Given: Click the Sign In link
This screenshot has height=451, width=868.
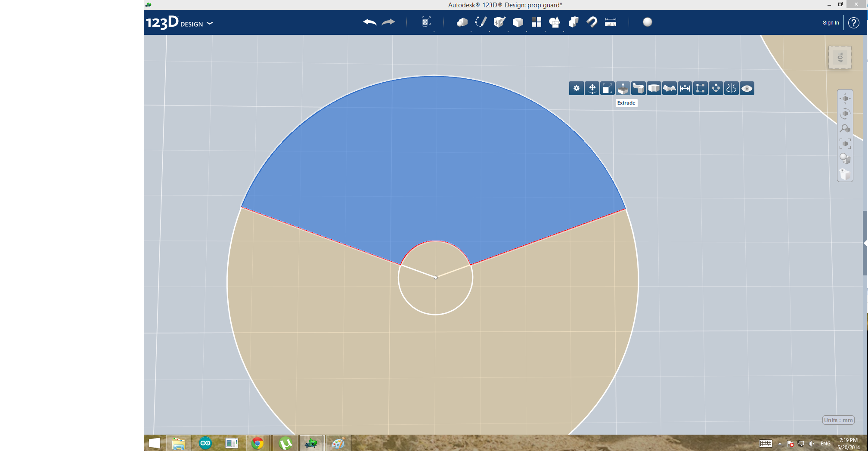Looking at the screenshot, I should (831, 23).
